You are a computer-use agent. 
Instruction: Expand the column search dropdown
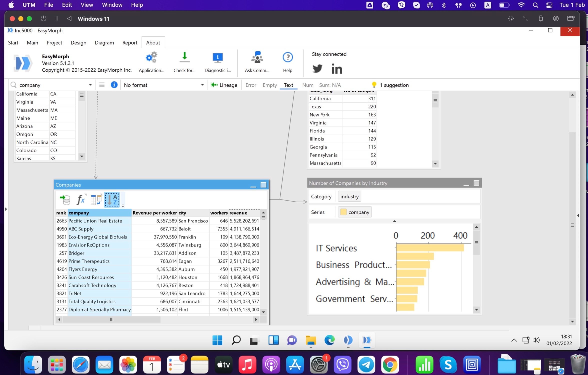pyautogui.click(x=90, y=85)
